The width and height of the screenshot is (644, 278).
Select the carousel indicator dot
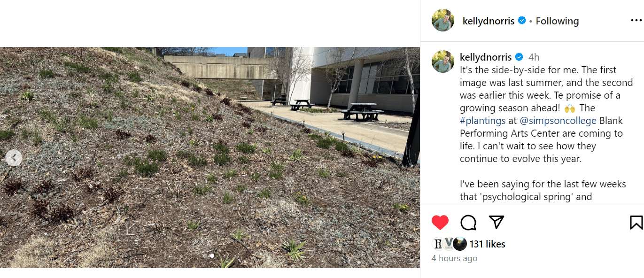[x=212, y=255]
